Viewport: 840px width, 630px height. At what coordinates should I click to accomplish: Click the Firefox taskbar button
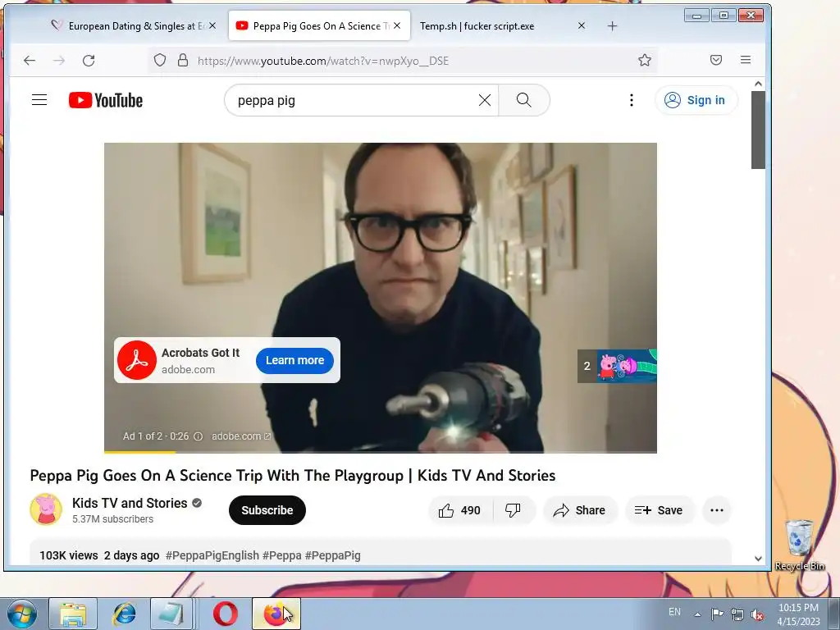(x=276, y=614)
